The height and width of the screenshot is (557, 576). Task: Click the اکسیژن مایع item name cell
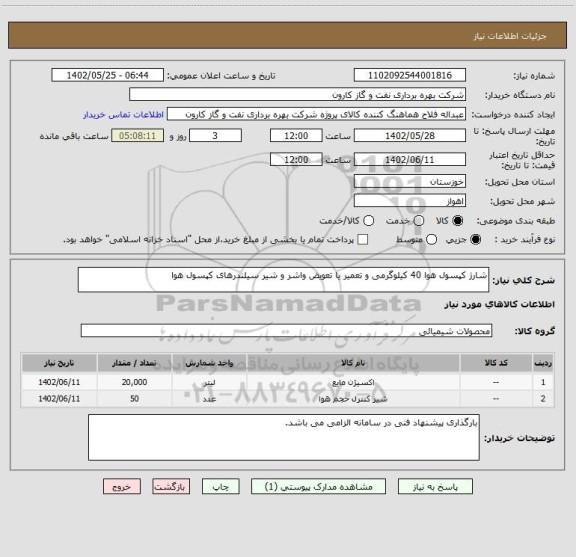tap(353, 382)
